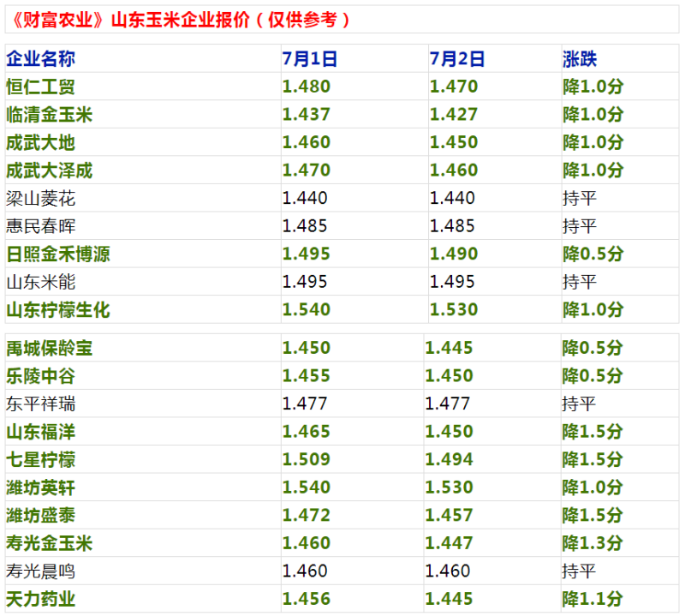Click company name 山东柠檬生化
Screen dimensions: 685x616
click(x=57, y=310)
